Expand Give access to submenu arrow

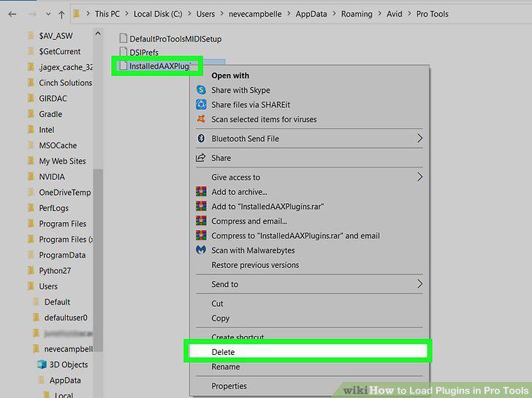(x=419, y=177)
